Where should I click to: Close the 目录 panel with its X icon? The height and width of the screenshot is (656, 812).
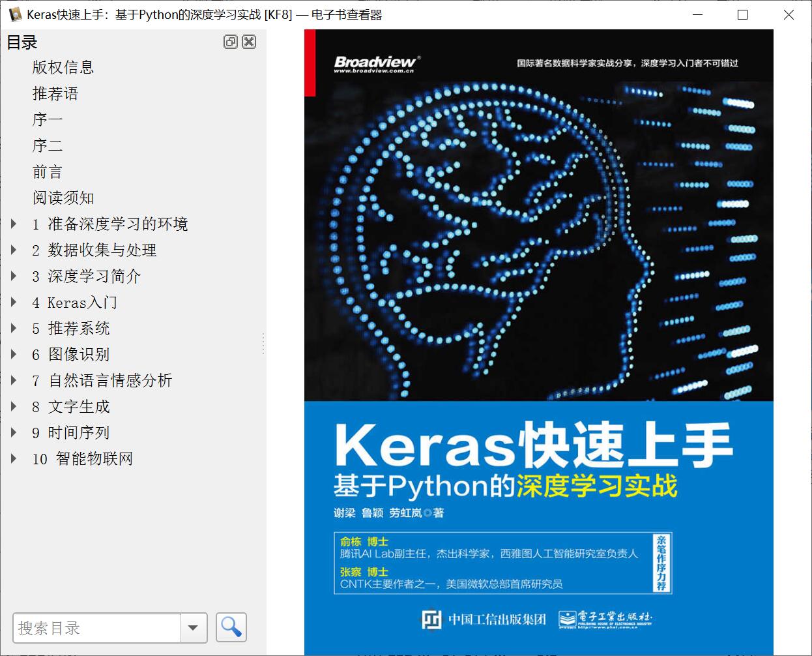[249, 42]
